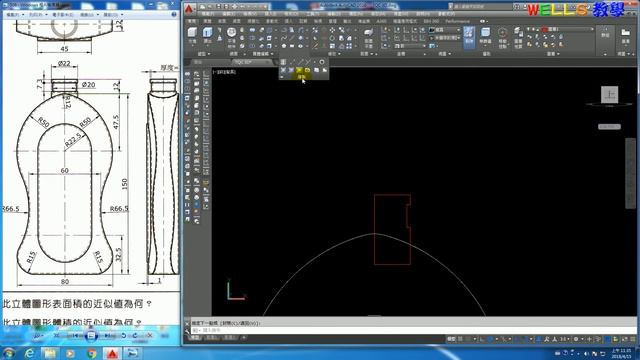Start slideshow in the photo viewer

pyautogui.click(x=91, y=336)
